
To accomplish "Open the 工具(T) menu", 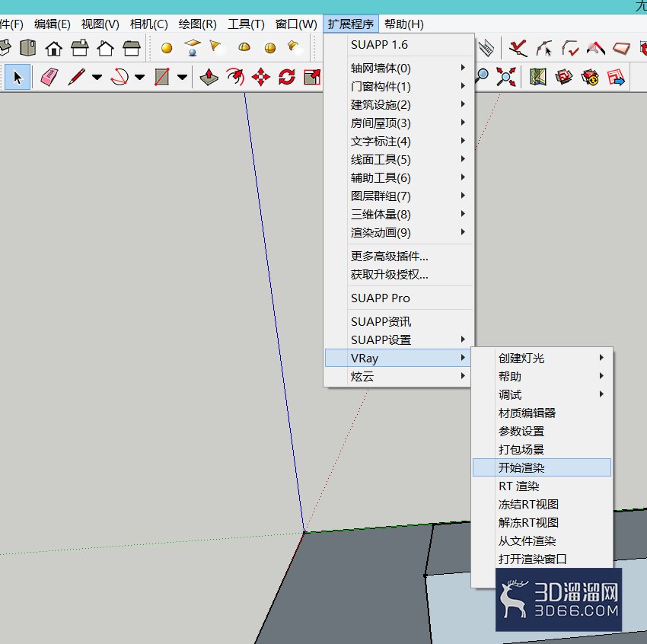I will coord(246,24).
